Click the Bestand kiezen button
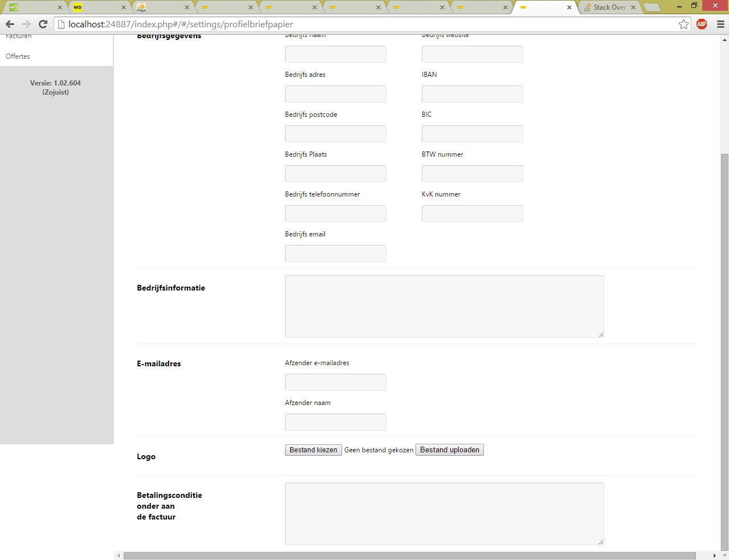Image resolution: width=729 pixels, height=560 pixels. tap(313, 450)
